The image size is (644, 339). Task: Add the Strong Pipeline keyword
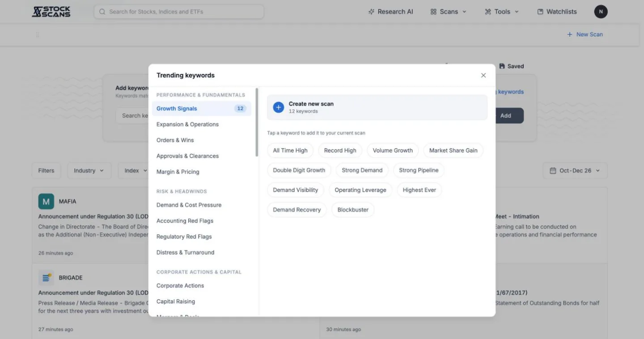pyautogui.click(x=419, y=170)
